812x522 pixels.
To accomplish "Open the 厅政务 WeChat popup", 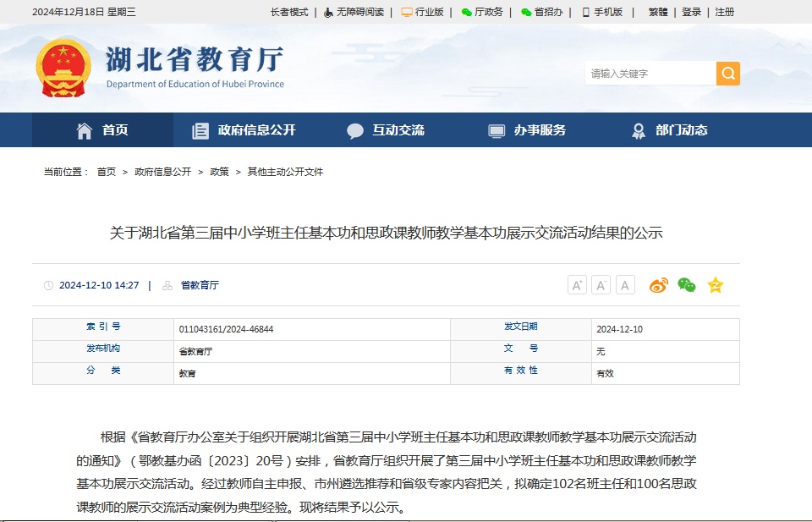I will (482, 12).
